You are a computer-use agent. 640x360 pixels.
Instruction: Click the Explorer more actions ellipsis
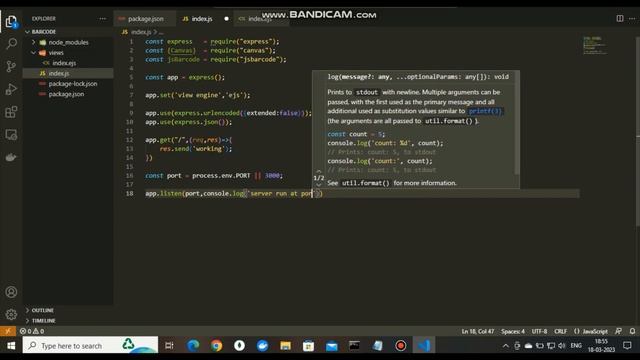(102, 19)
